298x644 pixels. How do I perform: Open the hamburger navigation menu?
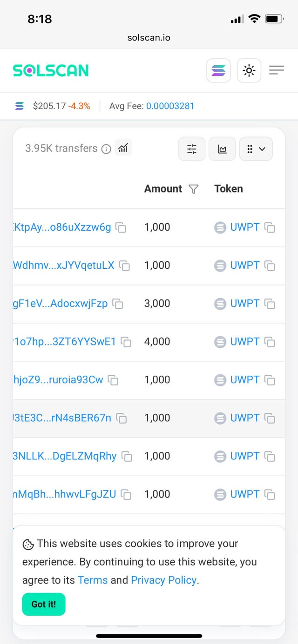pyautogui.click(x=277, y=70)
